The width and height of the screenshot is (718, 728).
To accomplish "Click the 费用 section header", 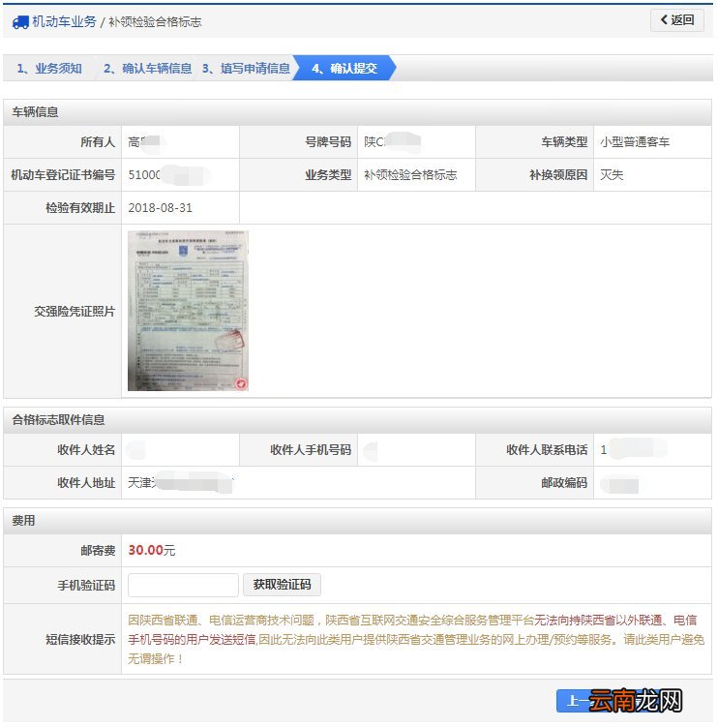I will click(x=357, y=521).
